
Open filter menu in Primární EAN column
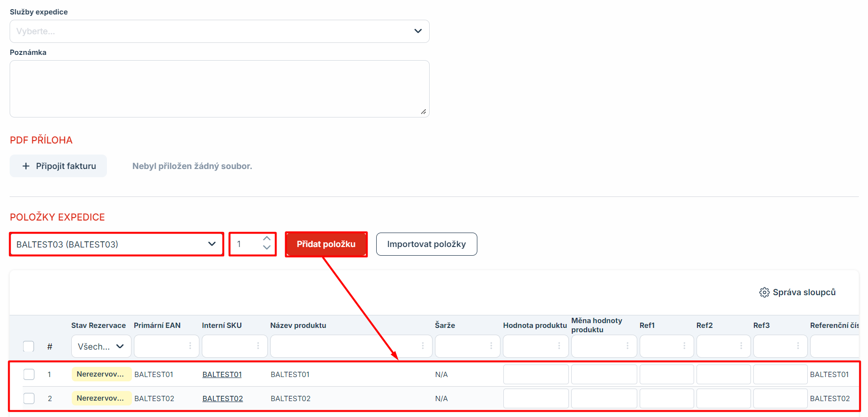[190, 346]
